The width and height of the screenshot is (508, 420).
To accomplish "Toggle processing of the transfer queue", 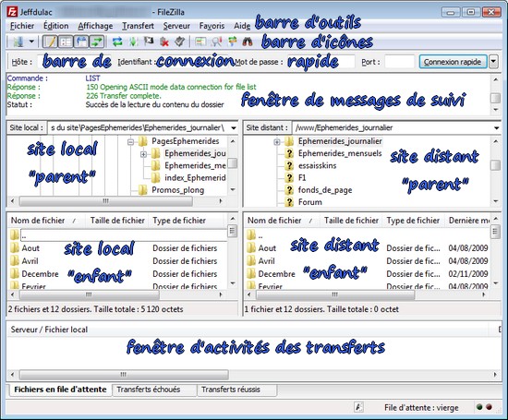I will point(133,42).
